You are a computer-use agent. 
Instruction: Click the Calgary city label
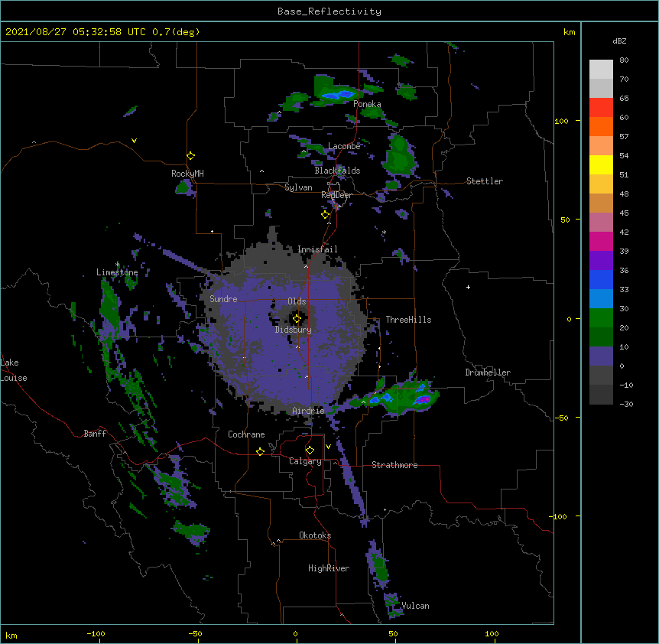pyautogui.click(x=306, y=461)
